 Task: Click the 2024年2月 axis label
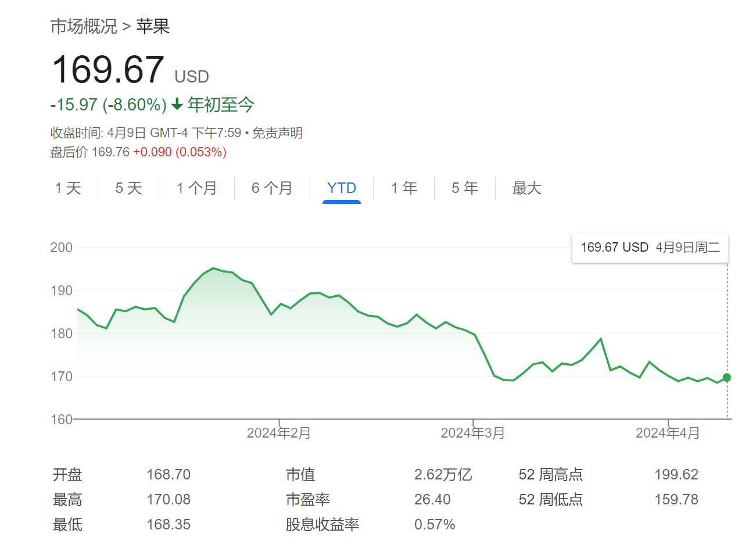point(278,432)
